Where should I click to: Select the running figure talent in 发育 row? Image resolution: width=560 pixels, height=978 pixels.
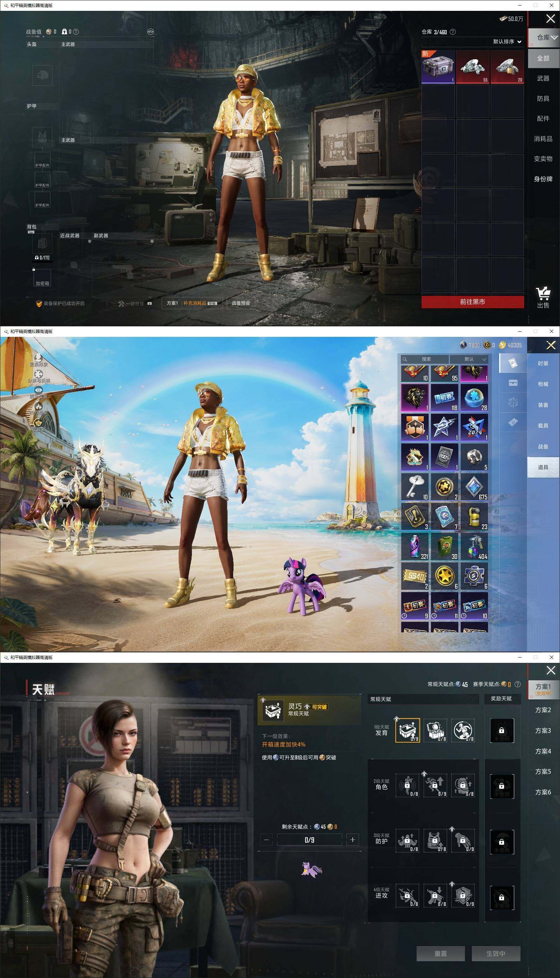[x=463, y=730]
